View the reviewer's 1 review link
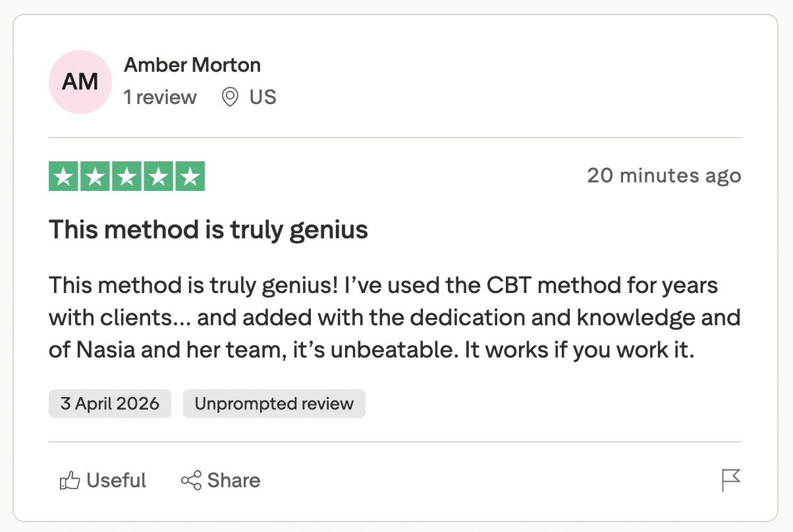Screen dimensions: 793x532 click(x=160, y=97)
